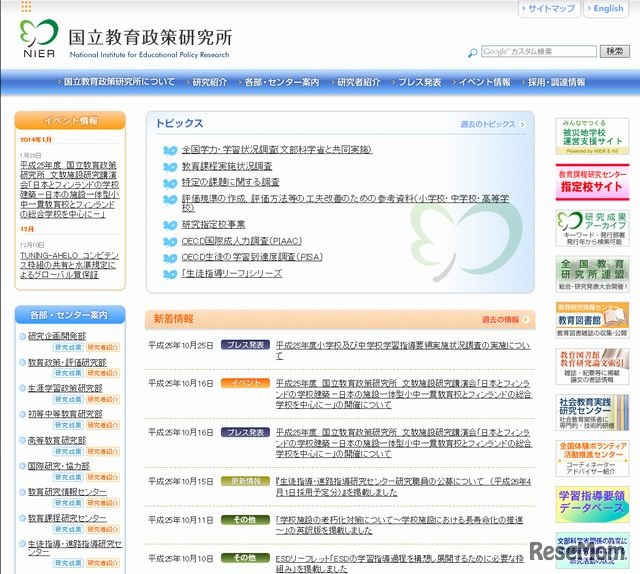
Task: Click circle bullet beside 教育政策・評価研究部
Action: pos(22,363)
